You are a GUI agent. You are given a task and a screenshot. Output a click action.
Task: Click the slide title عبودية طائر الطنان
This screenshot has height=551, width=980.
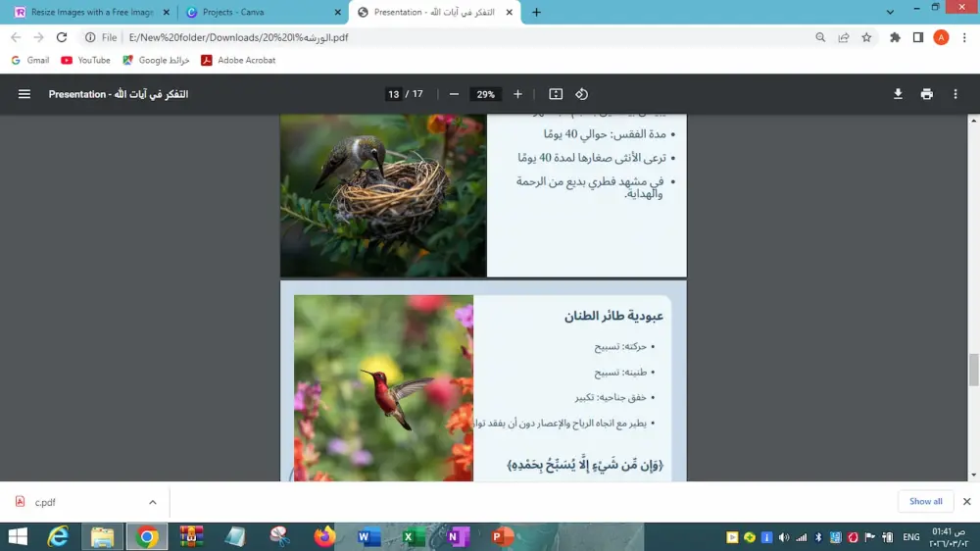613,317
